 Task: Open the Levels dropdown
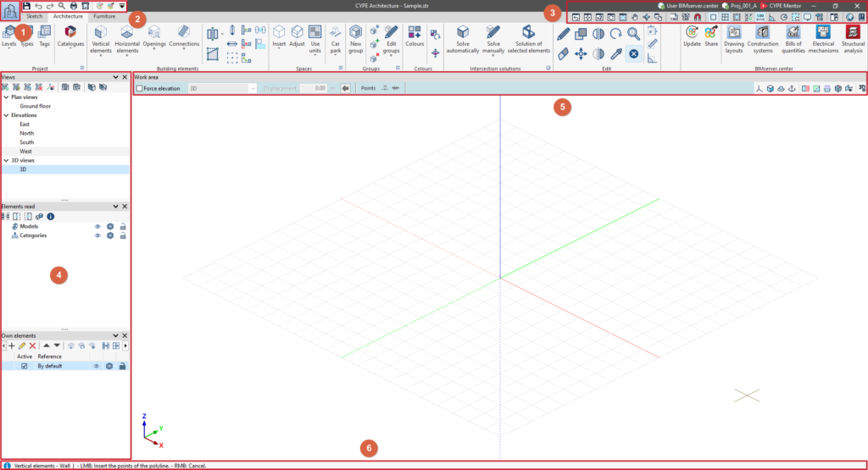[8, 37]
